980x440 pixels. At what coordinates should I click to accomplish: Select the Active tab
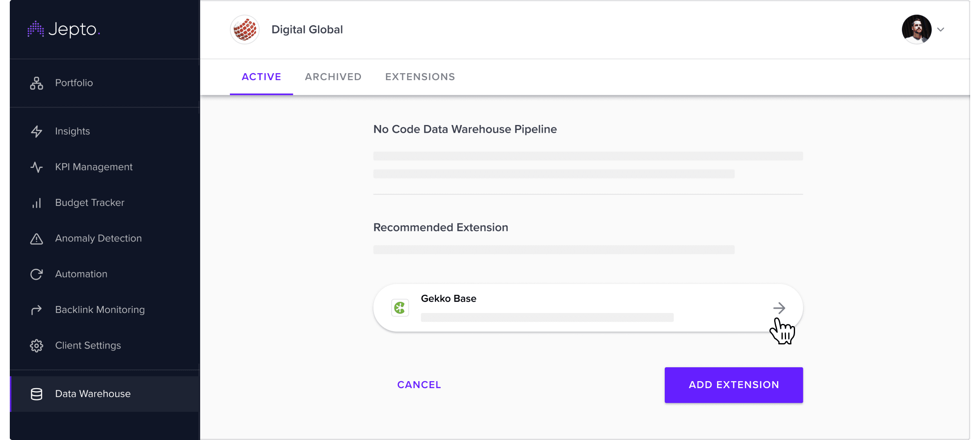click(261, 77)
